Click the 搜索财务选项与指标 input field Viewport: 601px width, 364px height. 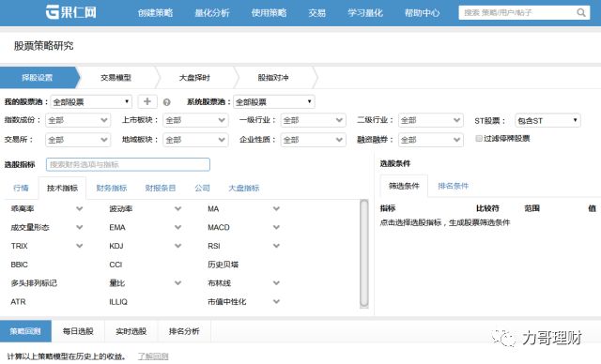coord(128,164)
